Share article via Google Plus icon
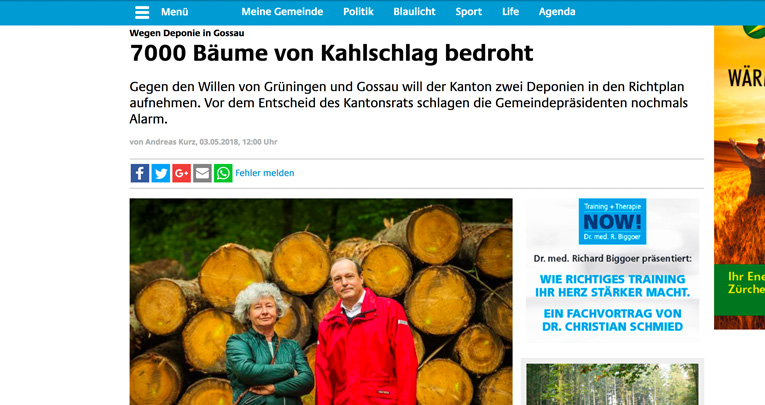 coord(181,173)
